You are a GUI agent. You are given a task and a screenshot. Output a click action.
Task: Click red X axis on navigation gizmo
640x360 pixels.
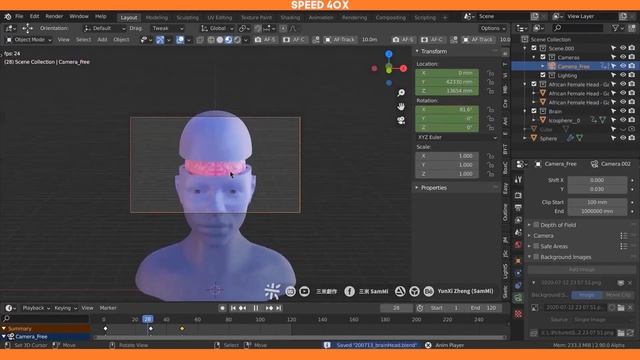[x=403, y=68]
